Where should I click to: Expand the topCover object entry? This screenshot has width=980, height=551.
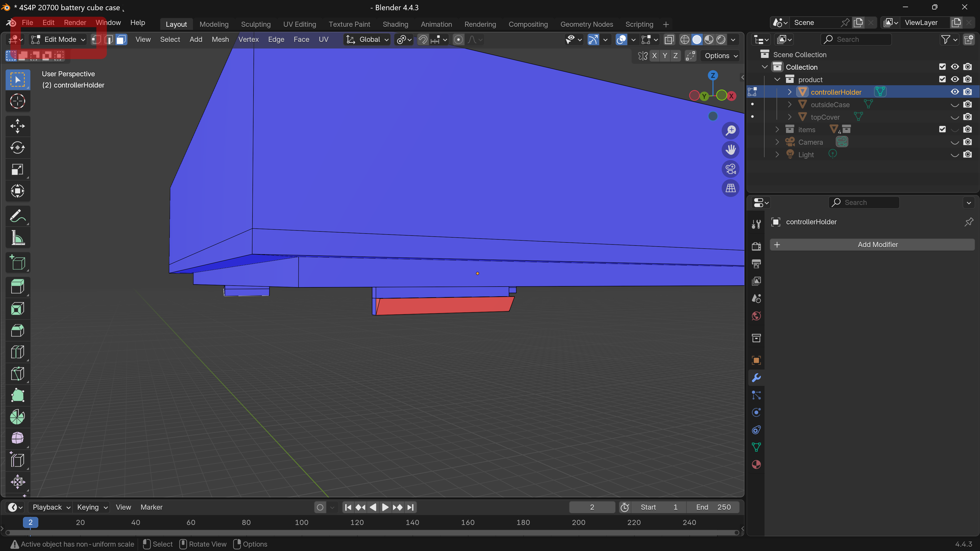coord(789,117)
